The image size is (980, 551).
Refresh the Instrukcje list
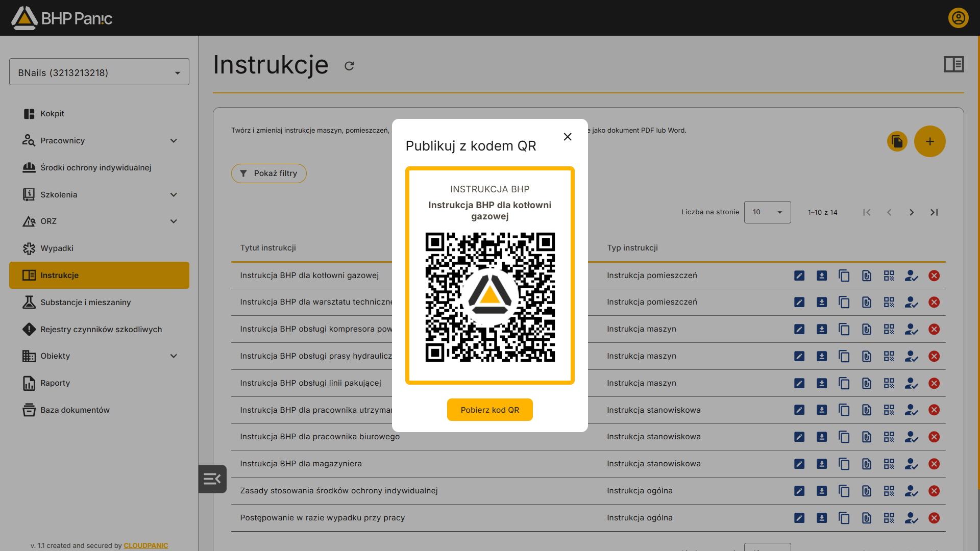point(349,66)
